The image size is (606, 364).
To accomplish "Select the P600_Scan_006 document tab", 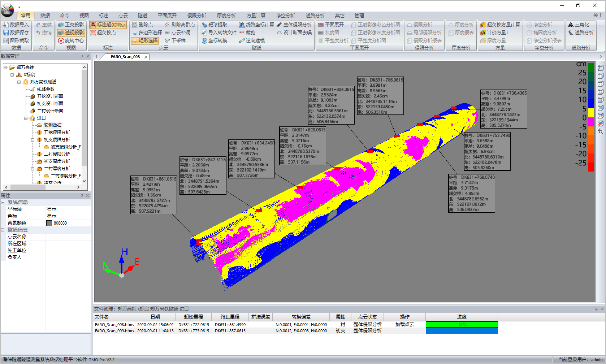I will (x=126, y=56).
